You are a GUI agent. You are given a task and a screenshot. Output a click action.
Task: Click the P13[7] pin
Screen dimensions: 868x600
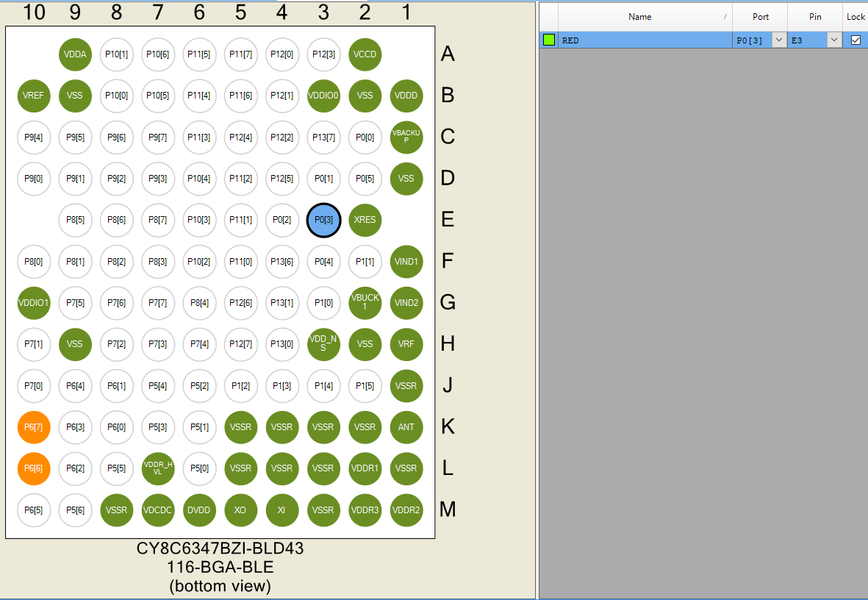coord(324,137)
